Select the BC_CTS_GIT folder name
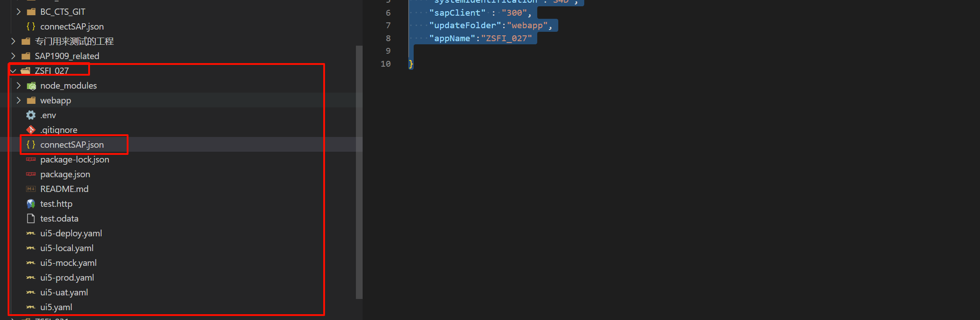 tap(63, 12)
